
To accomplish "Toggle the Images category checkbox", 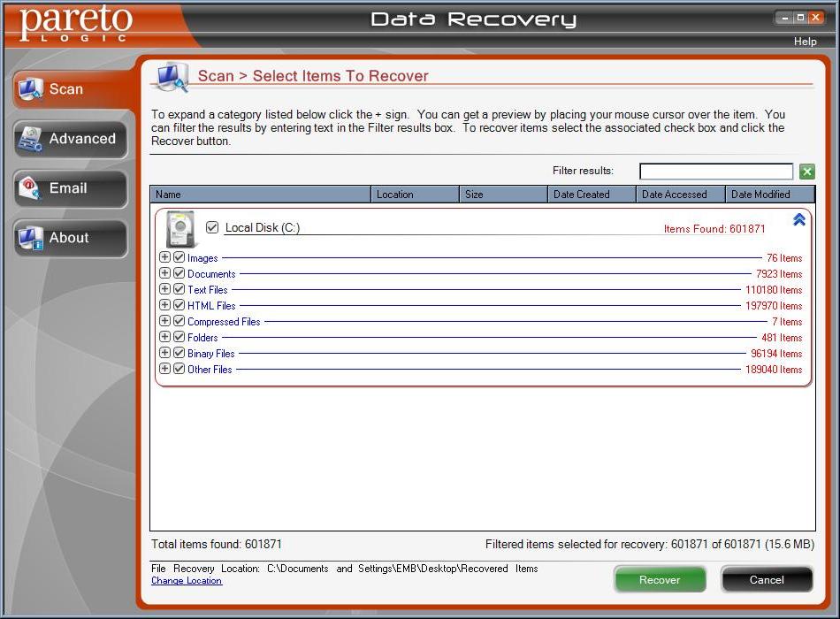I will point(179,257).
